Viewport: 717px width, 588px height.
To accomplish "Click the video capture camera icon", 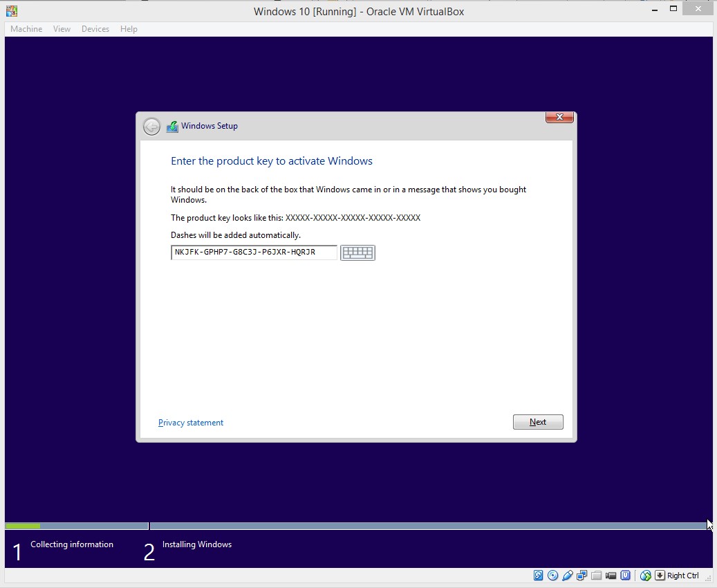I will coord(611,575).
